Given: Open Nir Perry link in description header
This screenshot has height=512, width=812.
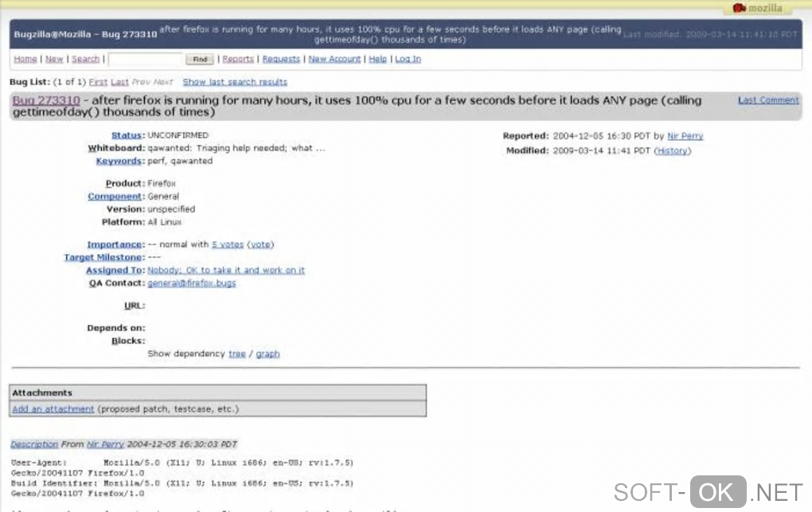Looking at the screenshot, I should tap(105, 444).
